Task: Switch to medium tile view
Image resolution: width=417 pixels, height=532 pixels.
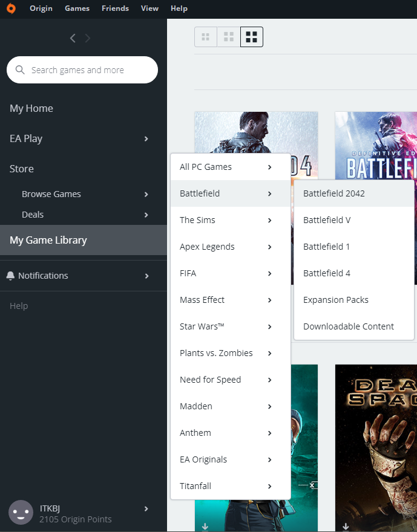Action: (229, 37)
